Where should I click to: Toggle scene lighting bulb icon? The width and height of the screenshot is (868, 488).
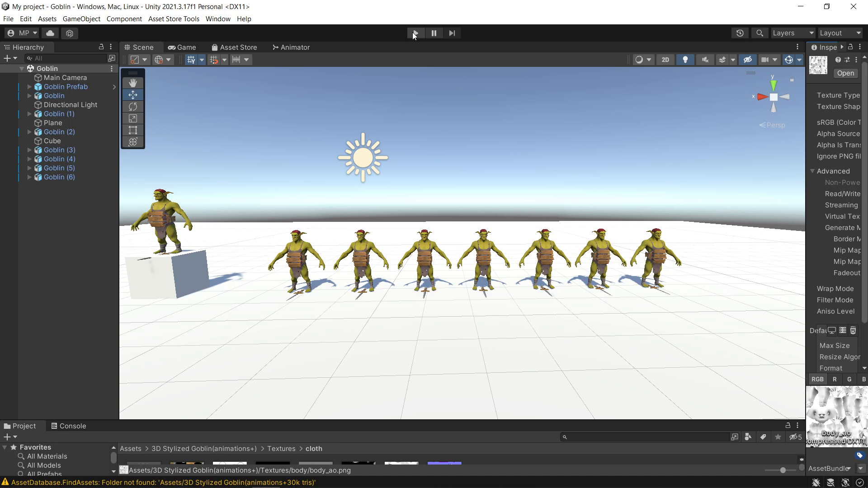(x=685, y=60)
